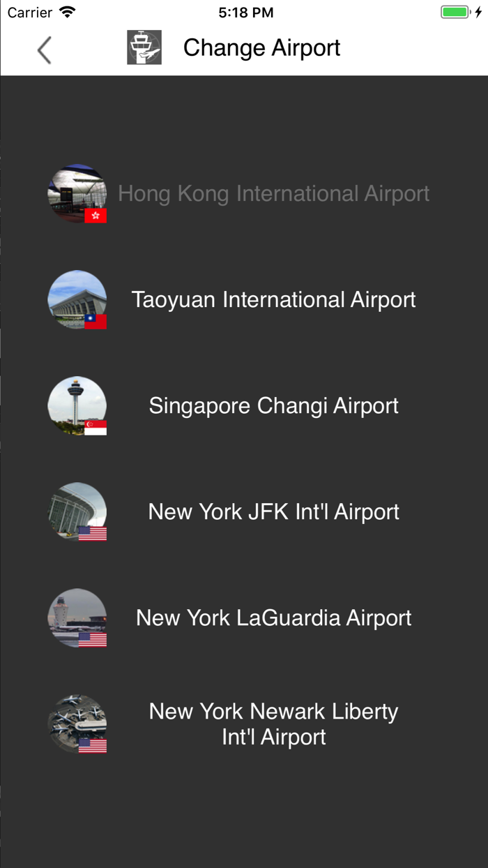Tap the LaGuardia airport thumbnail image
Screen dimensions: 488x868
pos(77,618)
